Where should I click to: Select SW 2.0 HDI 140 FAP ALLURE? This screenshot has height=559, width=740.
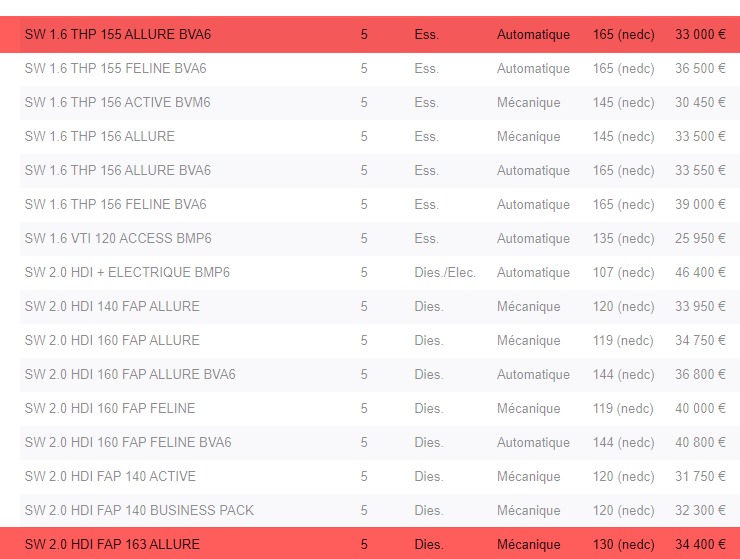(x=112, y=307)
